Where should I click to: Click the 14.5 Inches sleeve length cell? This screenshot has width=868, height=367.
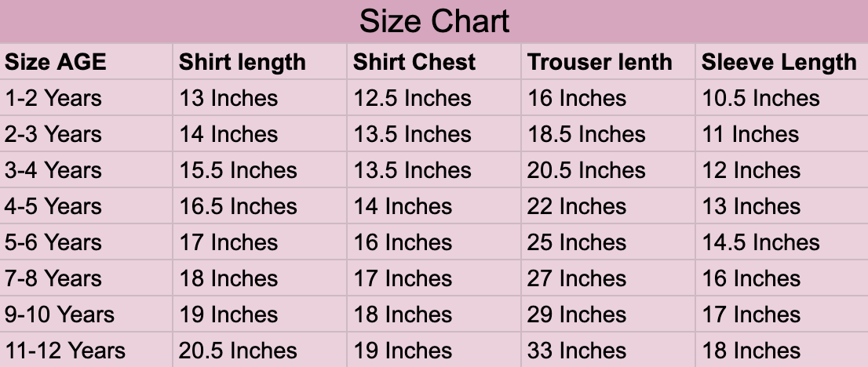(x=760, y=243)
